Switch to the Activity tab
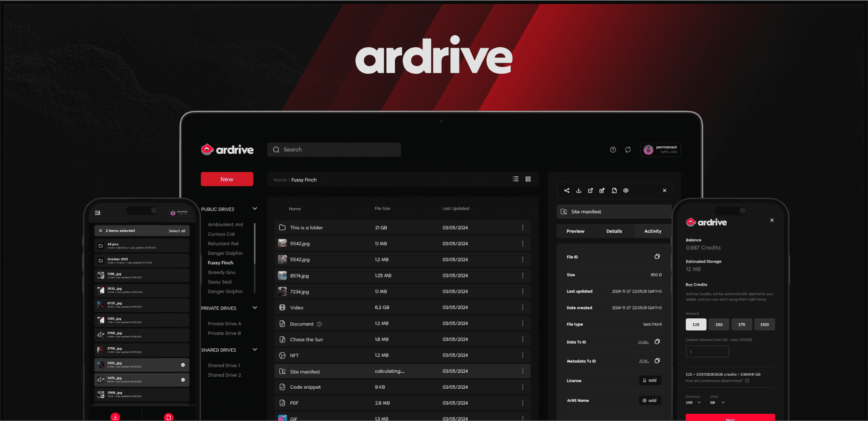The width and height of the screenshot is (868, 421). click(652, 231)
